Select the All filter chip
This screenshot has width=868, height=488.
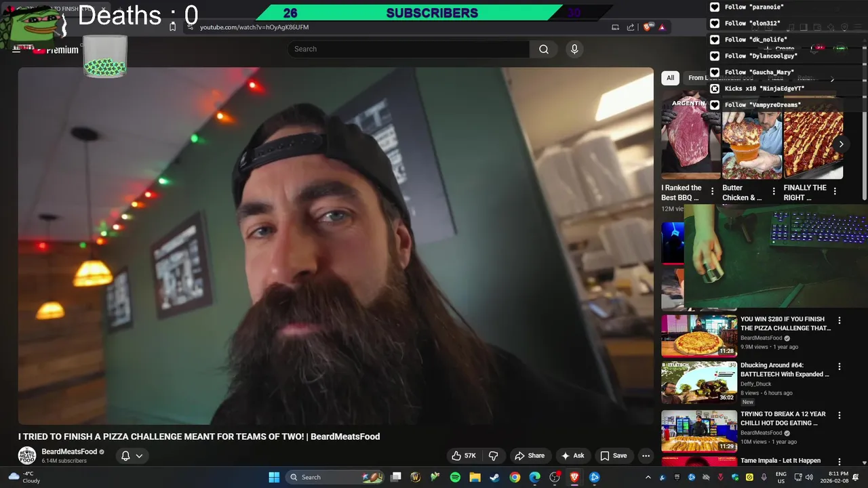(670, 78)
